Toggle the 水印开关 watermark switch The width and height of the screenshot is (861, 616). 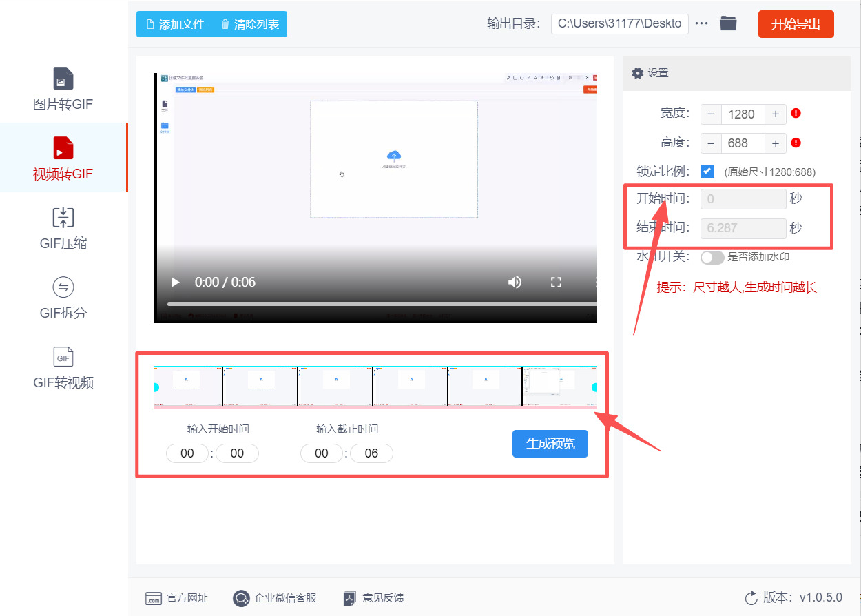coord(712,257)
